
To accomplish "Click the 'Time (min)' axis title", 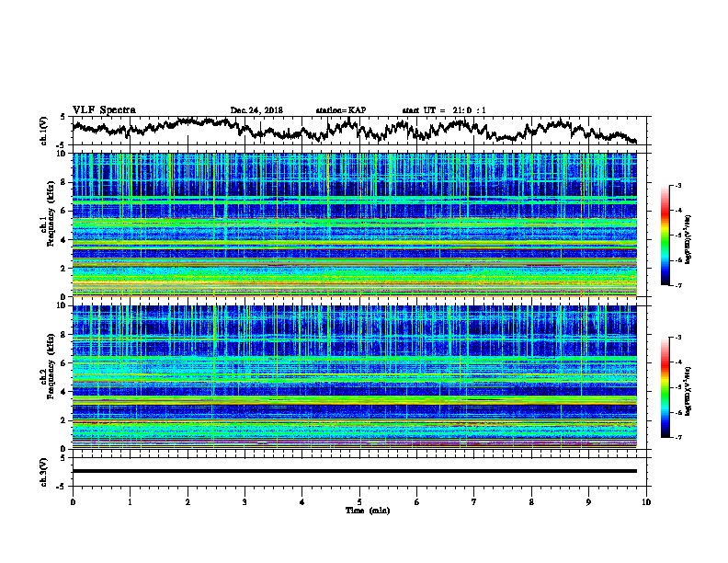I will coord(368,511).
